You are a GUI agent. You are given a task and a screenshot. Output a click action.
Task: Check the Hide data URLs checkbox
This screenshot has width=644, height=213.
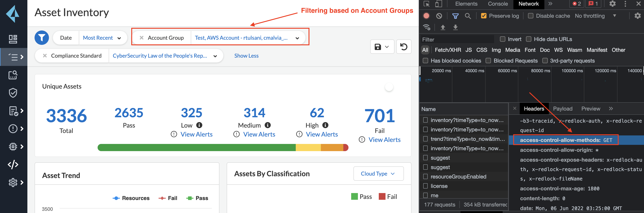528,39
